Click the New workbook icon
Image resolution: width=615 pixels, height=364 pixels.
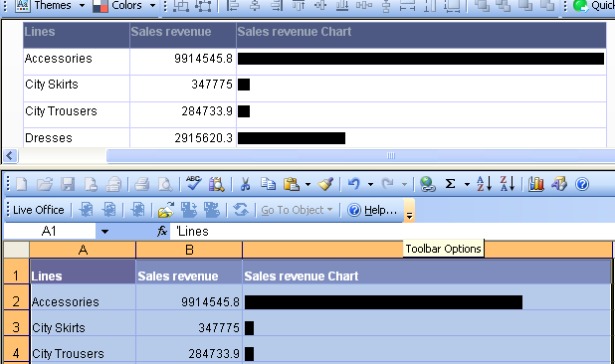tap(22, 184)
